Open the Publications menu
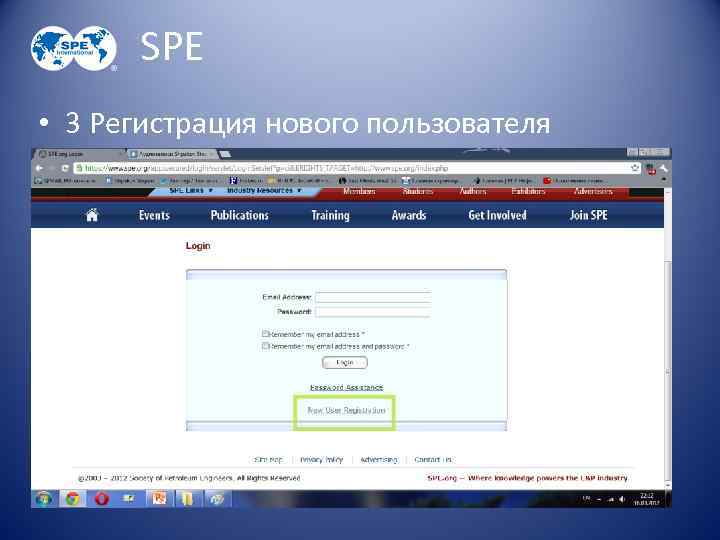 pyautogui.click(x=240, y=215)
